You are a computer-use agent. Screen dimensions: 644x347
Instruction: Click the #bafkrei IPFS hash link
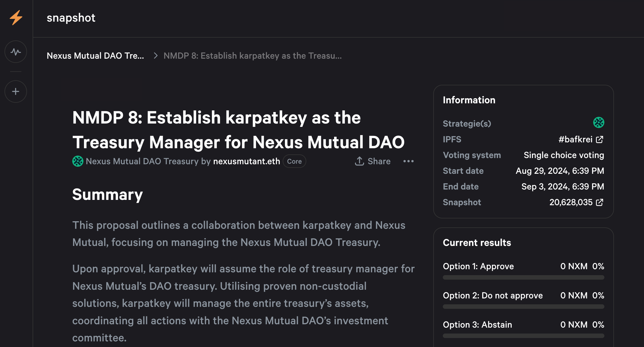[x=575, y=140]
